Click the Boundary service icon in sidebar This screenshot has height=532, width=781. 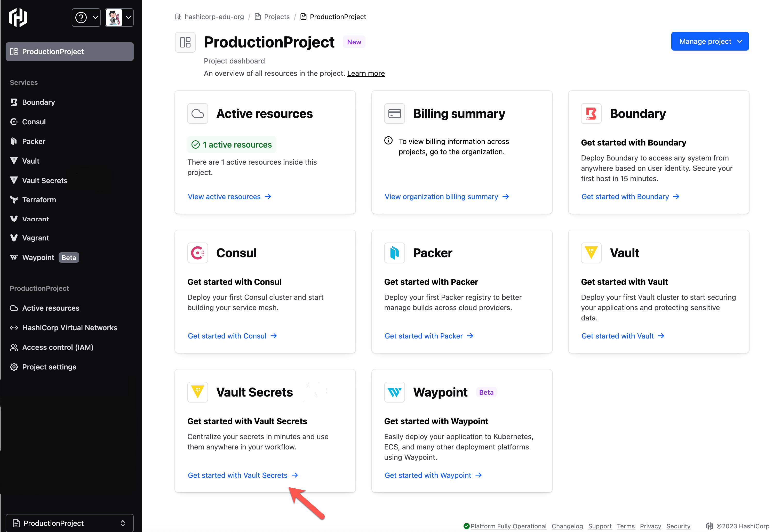(x=14, y=101)
